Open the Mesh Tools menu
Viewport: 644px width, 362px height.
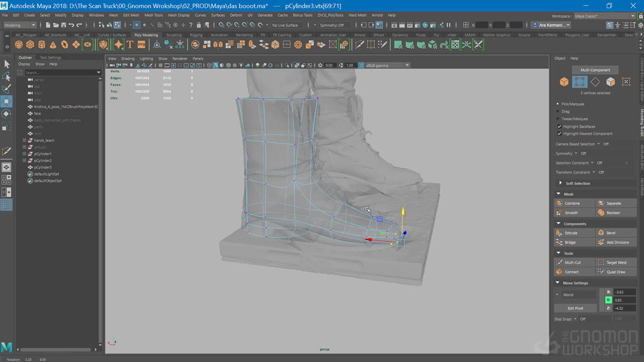[x=153, y=15]
